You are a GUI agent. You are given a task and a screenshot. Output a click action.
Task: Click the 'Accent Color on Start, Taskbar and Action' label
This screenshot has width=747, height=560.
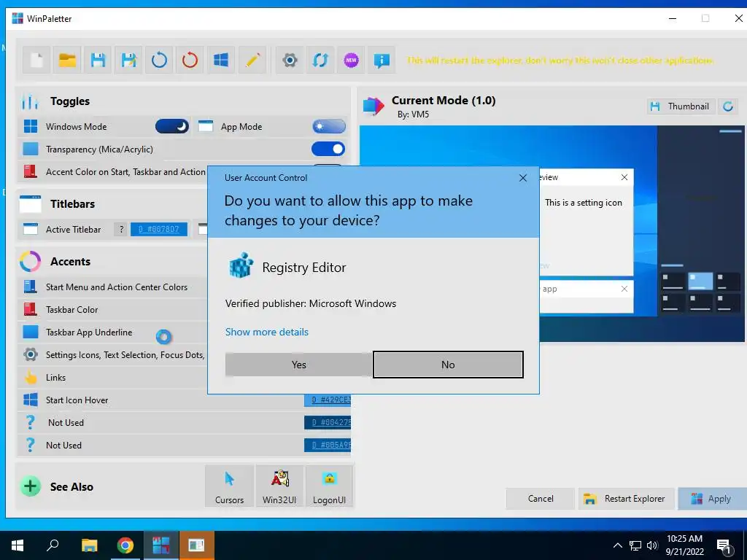coord(125,171)
